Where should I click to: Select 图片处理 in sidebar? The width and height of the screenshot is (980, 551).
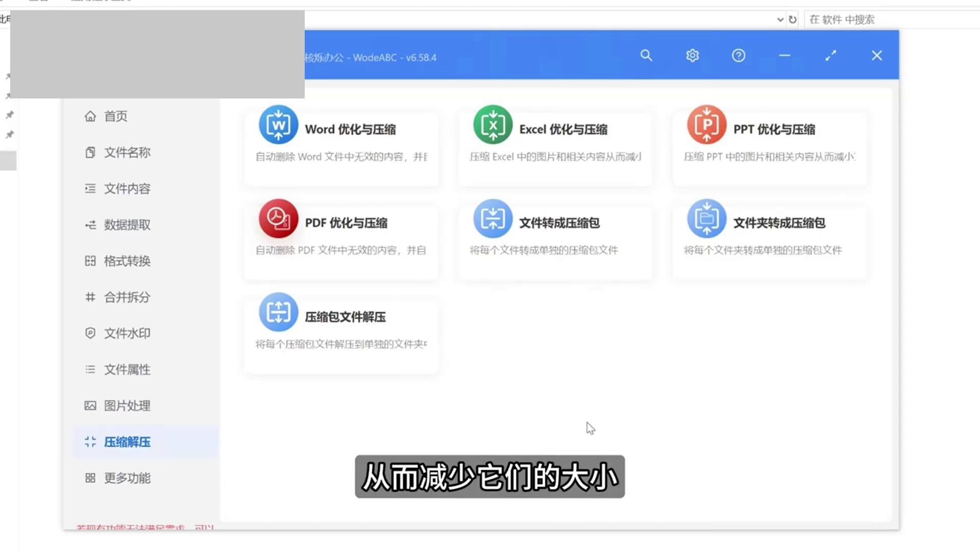(127, 406)
